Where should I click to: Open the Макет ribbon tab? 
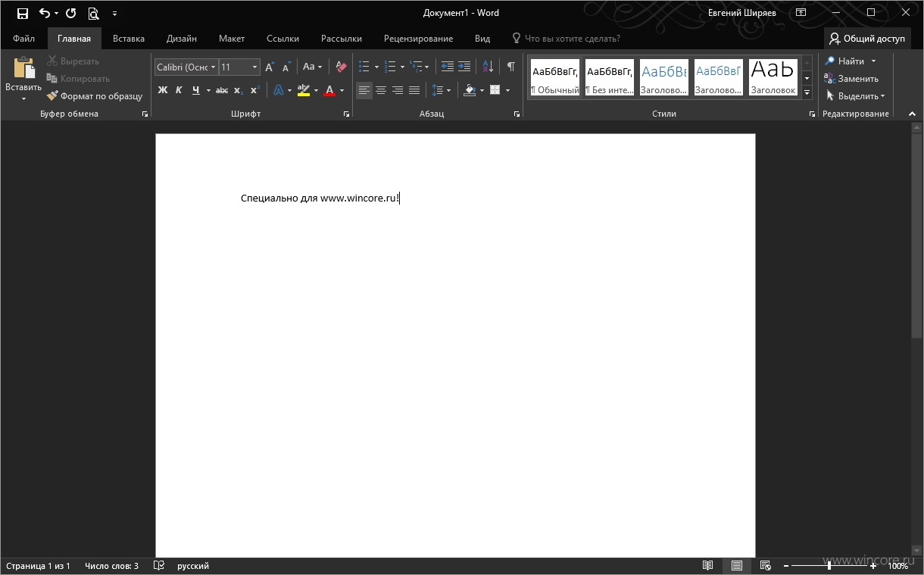[x=232, y=39]
